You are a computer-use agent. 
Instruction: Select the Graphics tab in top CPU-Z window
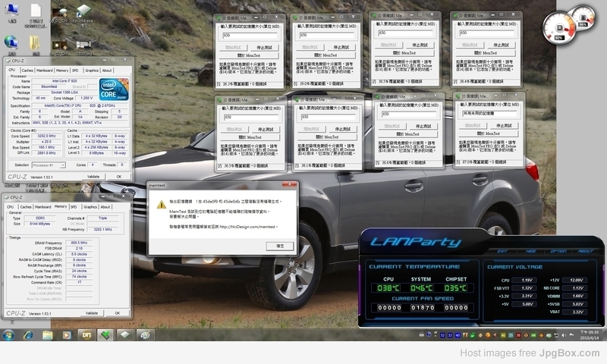tap(91, 71)
